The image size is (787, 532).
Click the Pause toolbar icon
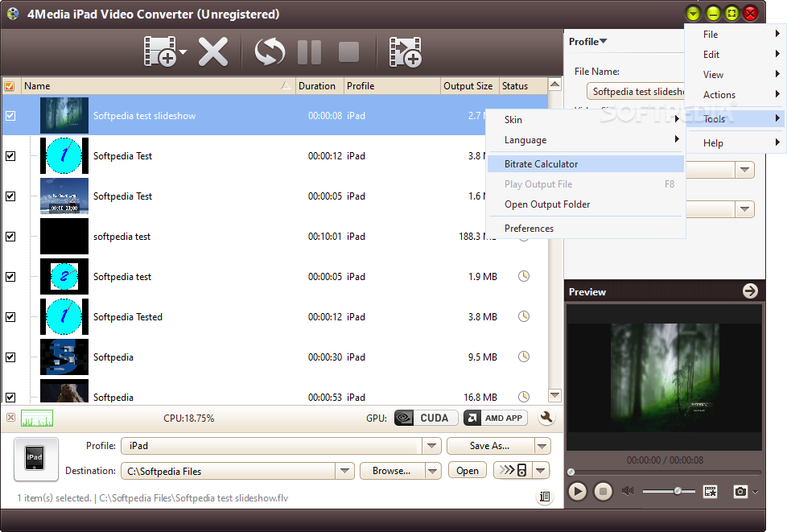(309, 52)
